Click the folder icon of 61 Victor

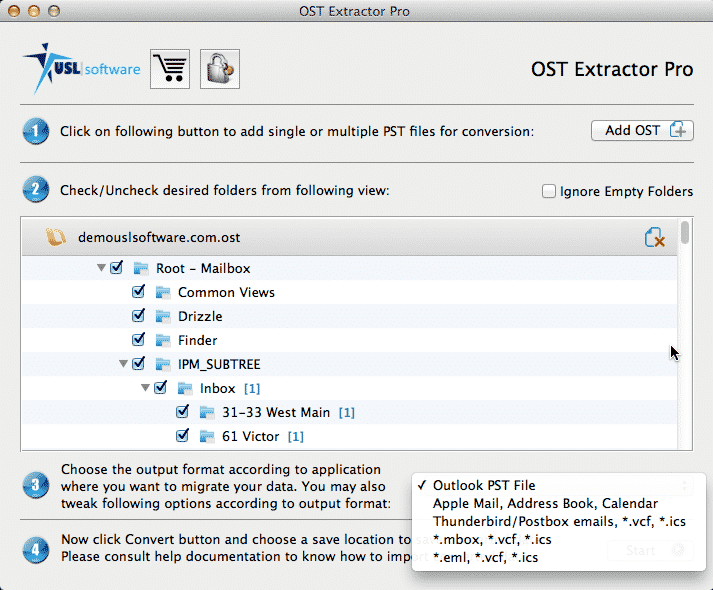click(x=207, y=437)
